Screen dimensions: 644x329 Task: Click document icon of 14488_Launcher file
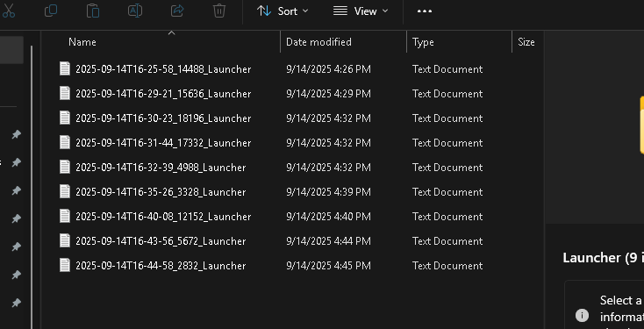[65, 68]
